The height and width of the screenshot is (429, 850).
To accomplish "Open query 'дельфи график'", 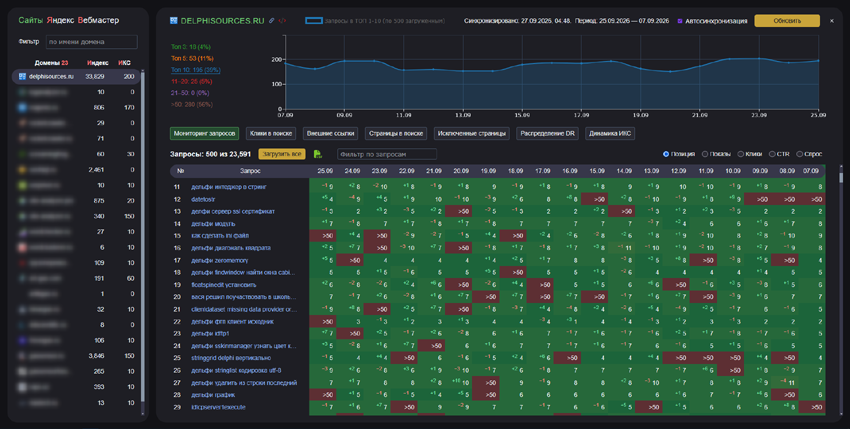I will [213, 395].
